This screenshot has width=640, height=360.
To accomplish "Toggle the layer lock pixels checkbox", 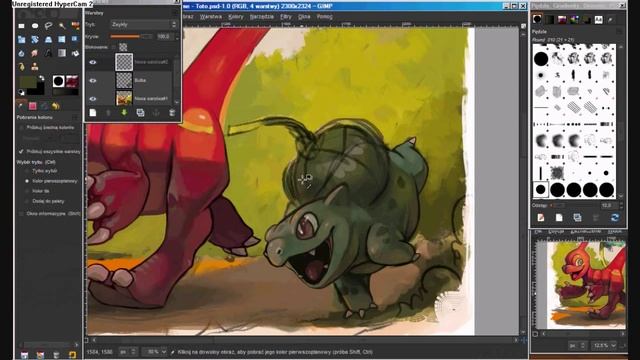I will click(114, 47).
